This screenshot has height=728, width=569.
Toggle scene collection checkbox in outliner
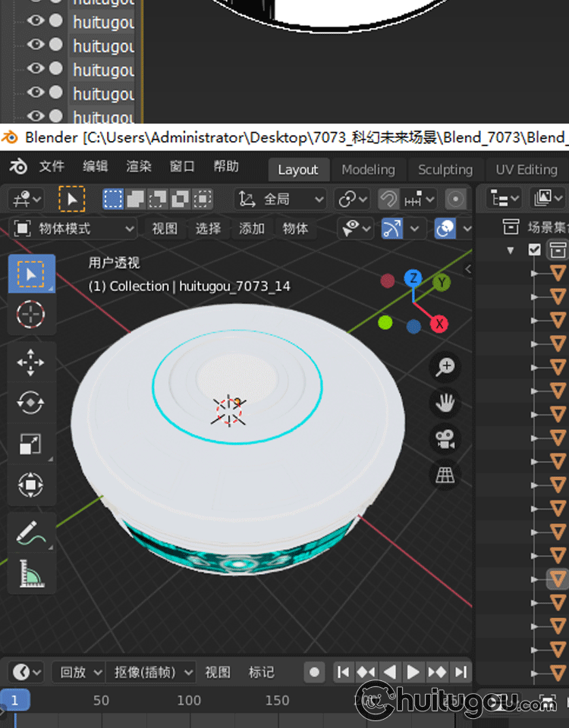[x=535, y=249]
